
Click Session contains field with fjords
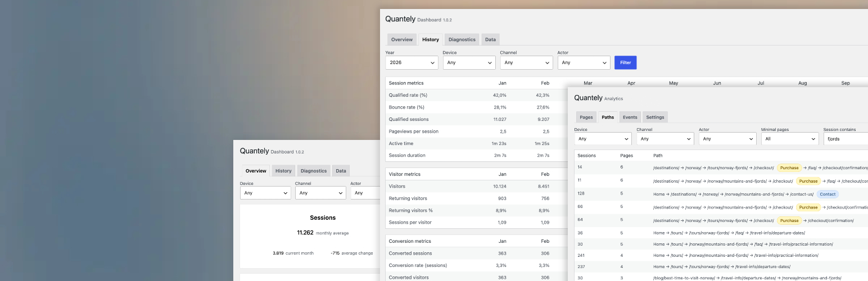(846, 138)
